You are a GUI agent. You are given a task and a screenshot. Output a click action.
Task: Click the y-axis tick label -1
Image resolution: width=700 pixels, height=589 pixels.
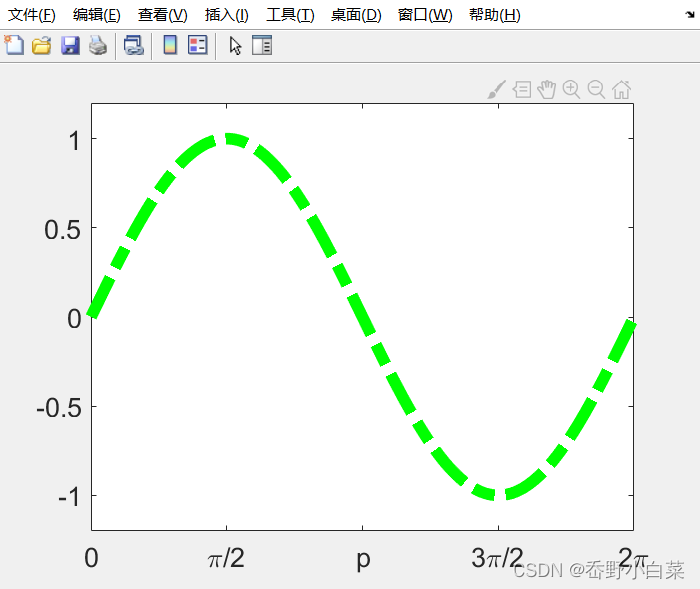click(x=69, y=497)
